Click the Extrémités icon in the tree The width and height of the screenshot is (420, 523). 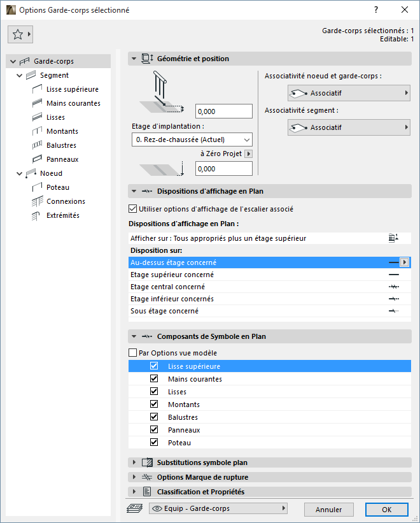(37, 215)
